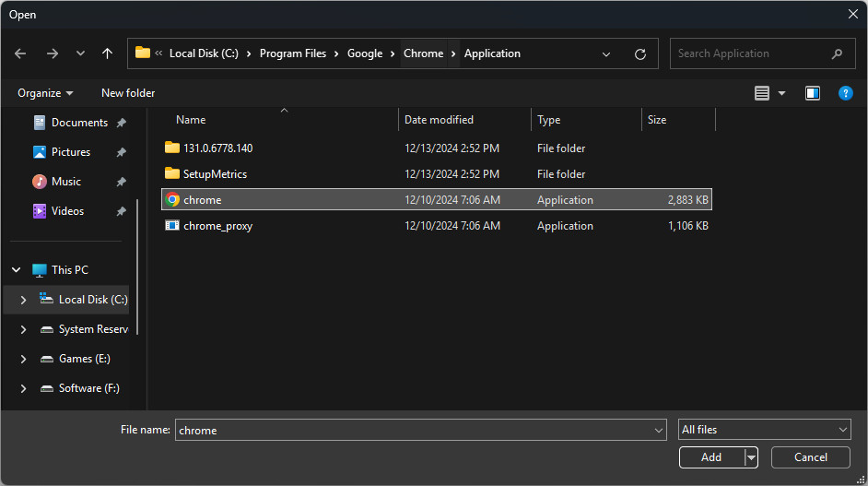868x486 pixels.
Task: Click the Up one level arrow
Action: point(107,53)
